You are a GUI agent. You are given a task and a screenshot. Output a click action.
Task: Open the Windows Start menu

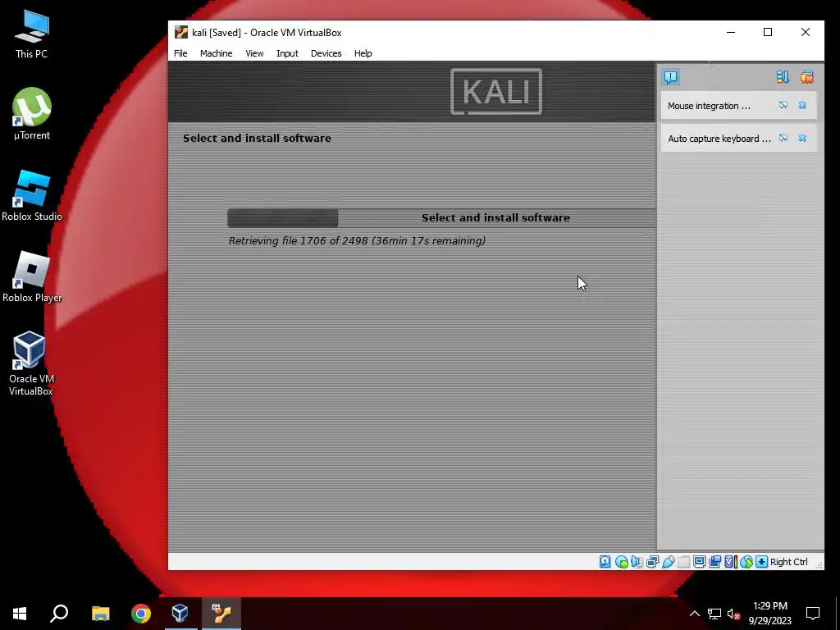[x=20, y=614]
